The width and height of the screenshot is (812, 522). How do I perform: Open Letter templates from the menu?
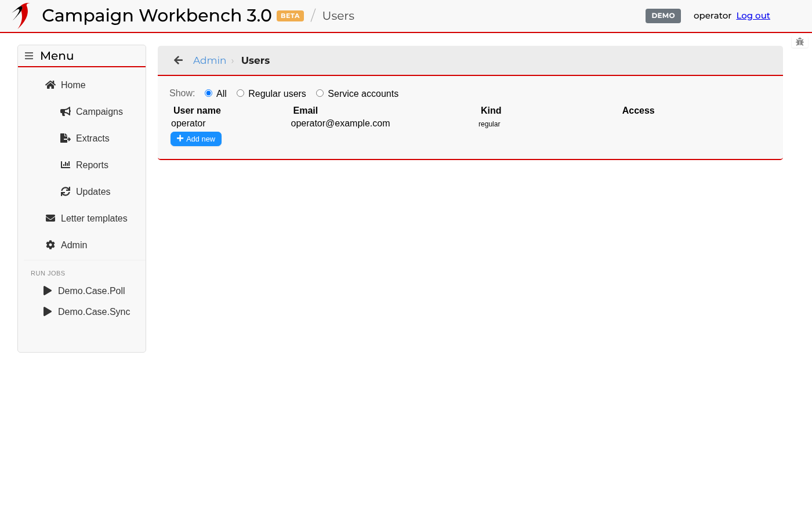coord(94,218)
